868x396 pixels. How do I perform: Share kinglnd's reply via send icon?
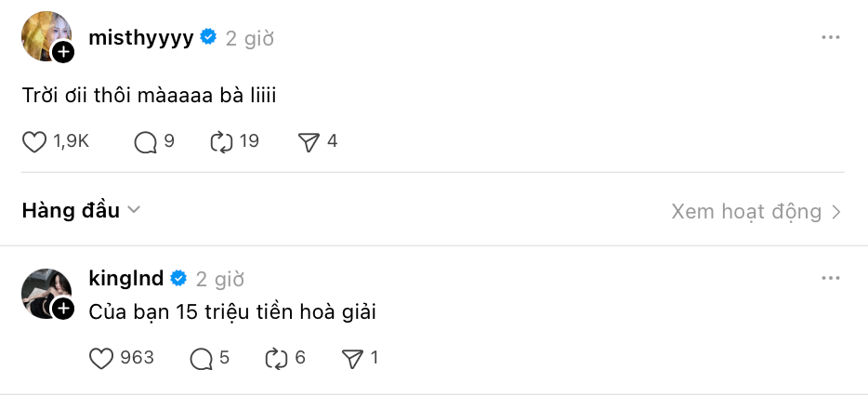(x=352, y=358)
